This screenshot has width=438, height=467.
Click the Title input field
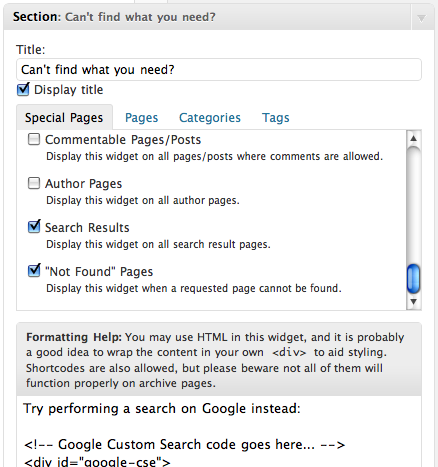(x=219, y=70)
